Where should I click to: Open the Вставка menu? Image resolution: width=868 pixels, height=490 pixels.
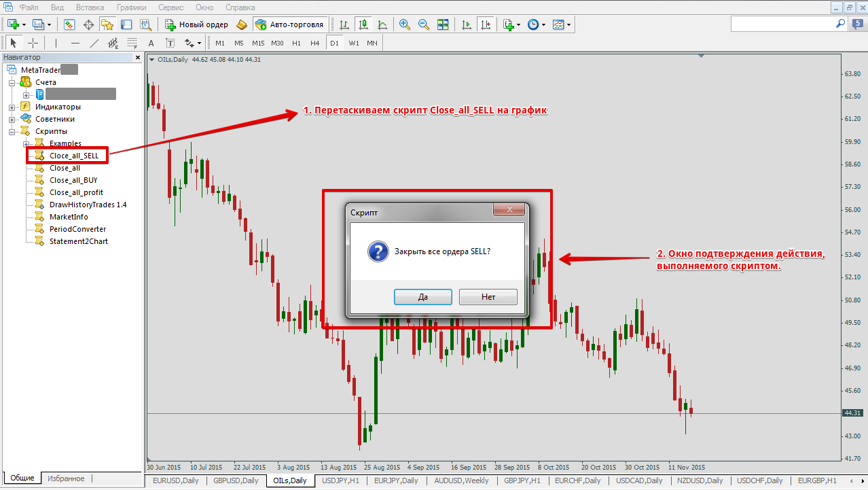pyautogui.click(x=90, y=7)
